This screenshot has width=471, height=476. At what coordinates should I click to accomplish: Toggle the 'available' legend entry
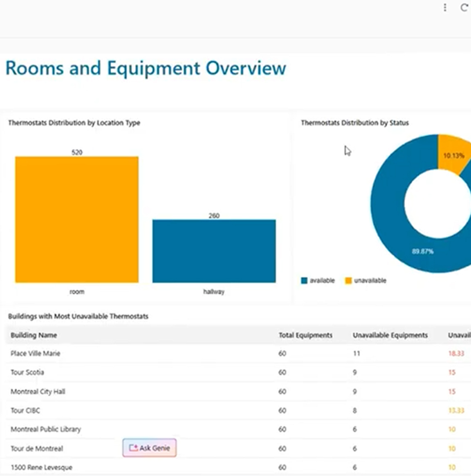(322, 281)
